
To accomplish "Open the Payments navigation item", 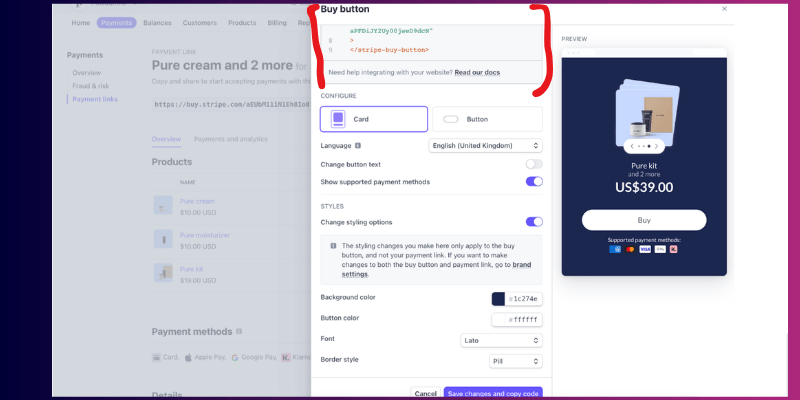I will [116, 22].
